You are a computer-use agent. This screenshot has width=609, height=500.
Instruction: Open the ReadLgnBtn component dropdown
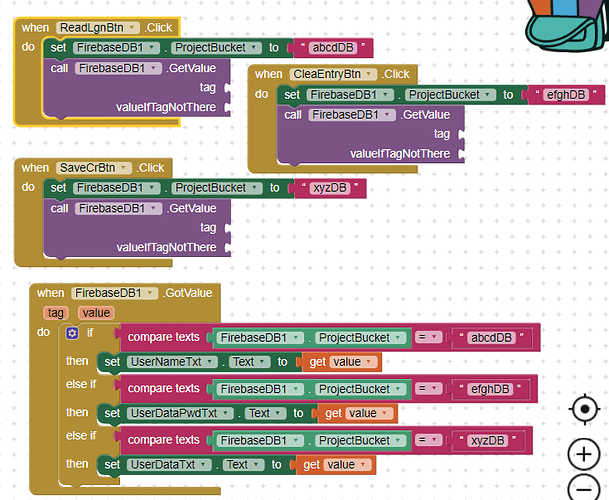(97, 28)
